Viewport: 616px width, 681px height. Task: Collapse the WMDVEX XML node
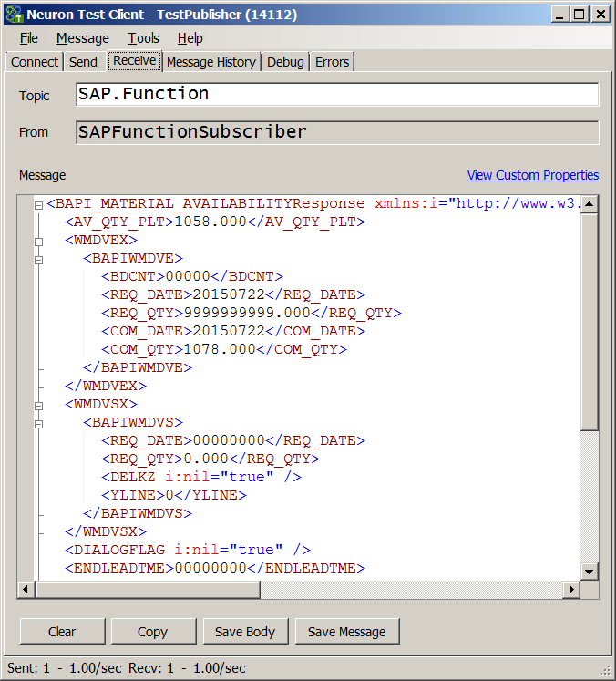(x=38, y=242)
